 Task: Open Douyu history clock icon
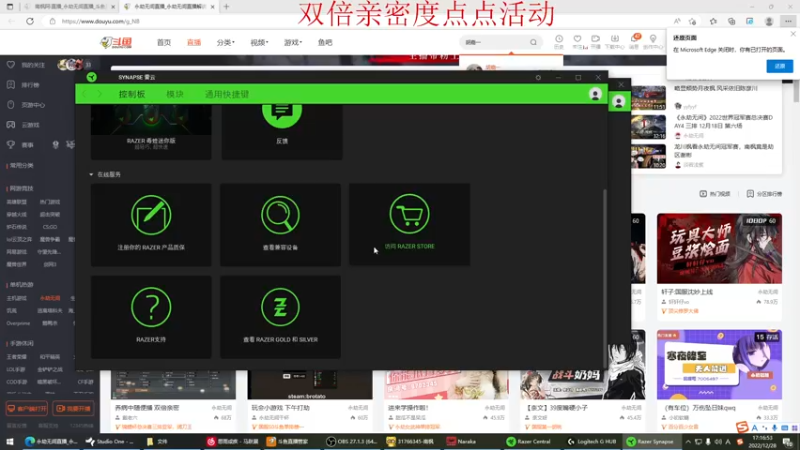(559, 42)
